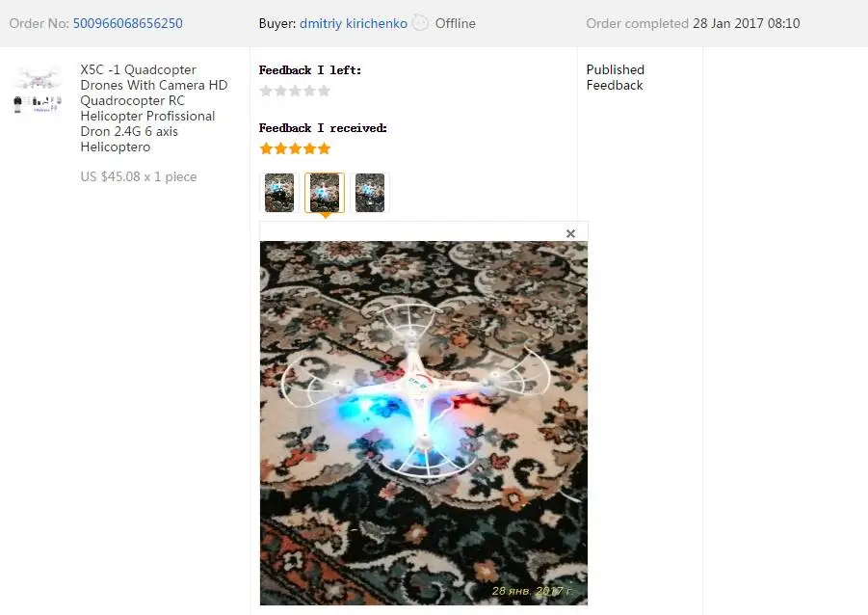
Task: Open order number 500966068656250
Action: coord(128,23)
